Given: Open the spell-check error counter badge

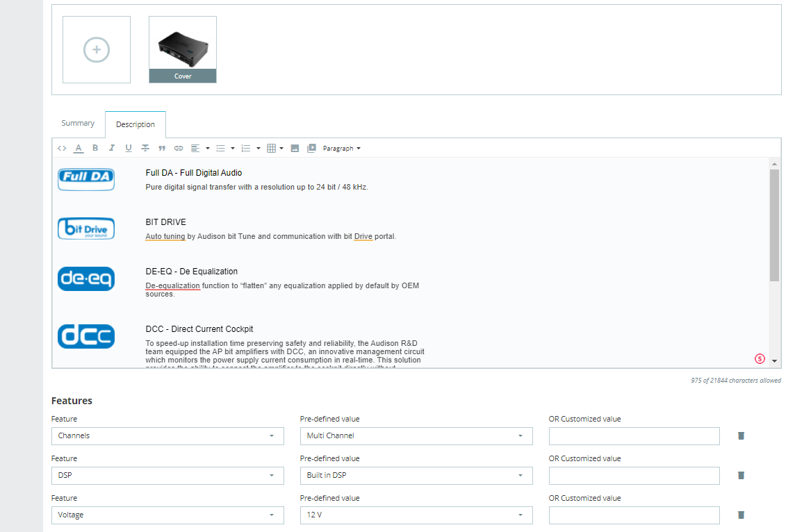Looking at the screenshot, I should coord(760,359).
